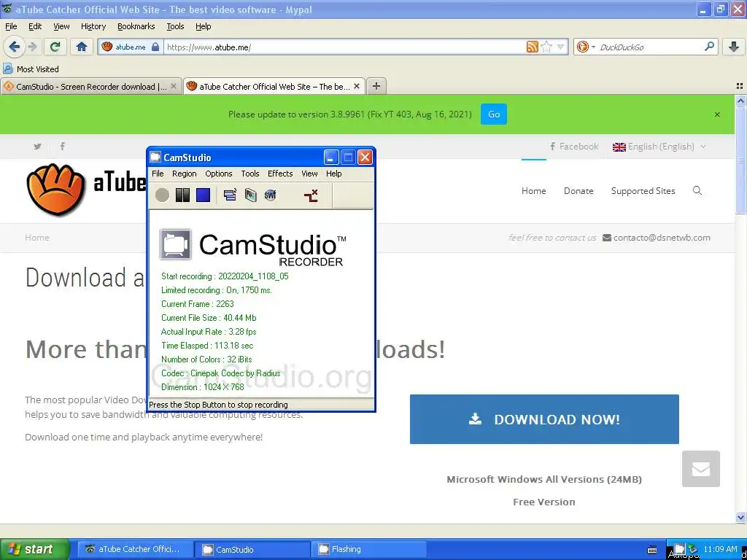Screen dimensions: 747x560
Task: Click the search magnifier in DuckDuckGo box
Action: coord(709,47)
